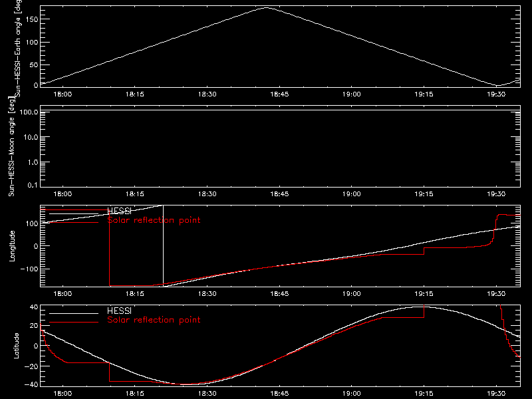Click the 19:30 time label of Earth angle plot

pos(496,94)
